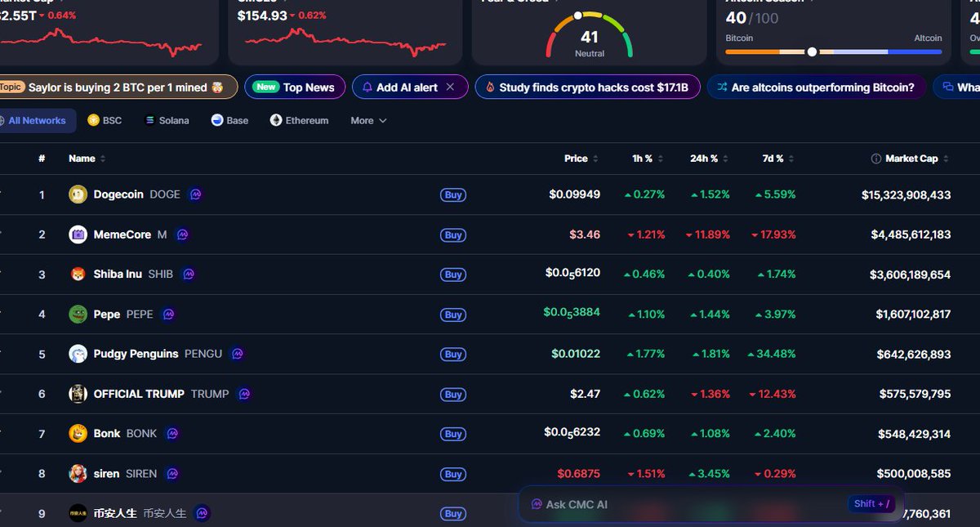Open the market cap sparkline chart
The width and height of the screenshot is (980, 527).
pos(100,42)
